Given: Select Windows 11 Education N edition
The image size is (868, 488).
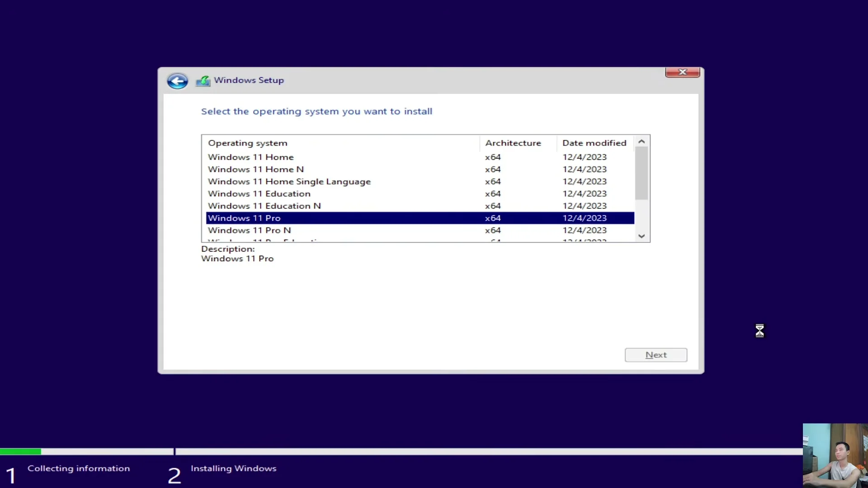Looking at the screenshot, I should click(x=420, y=206).
